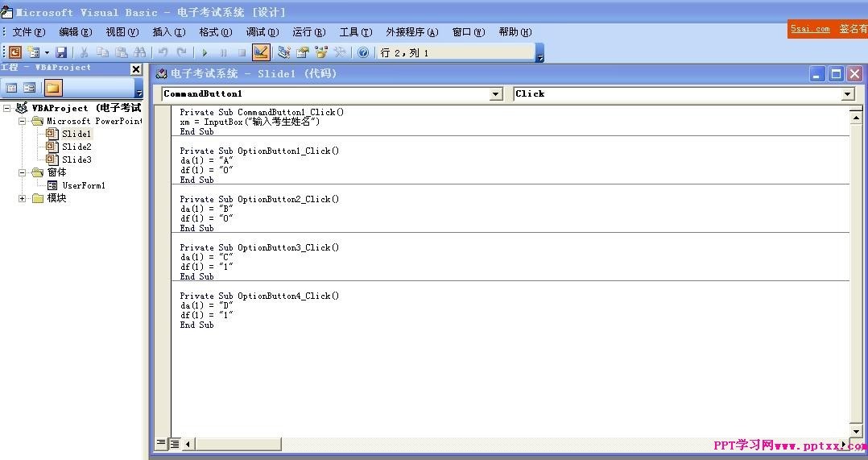Open the 调试(D) menu
868x460 pixels.
click(x=262, y=32)
